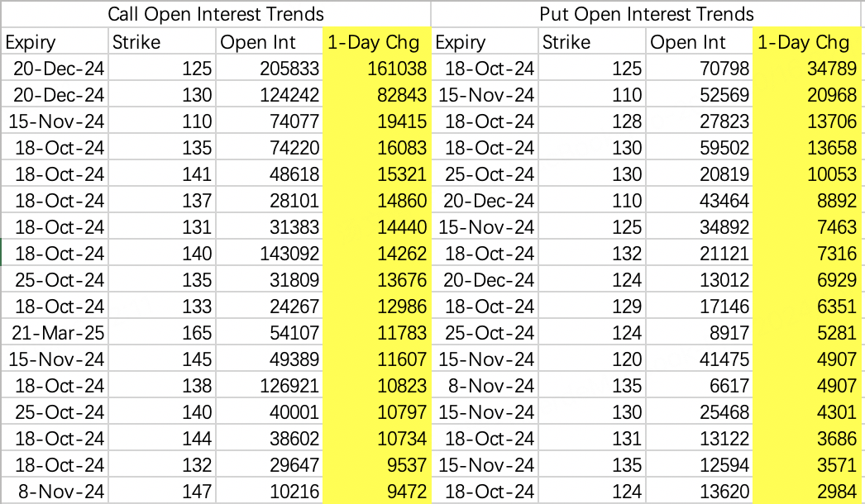Select the call-side Expiry header cell
This screenshot has height=504, width=865.
55,41
